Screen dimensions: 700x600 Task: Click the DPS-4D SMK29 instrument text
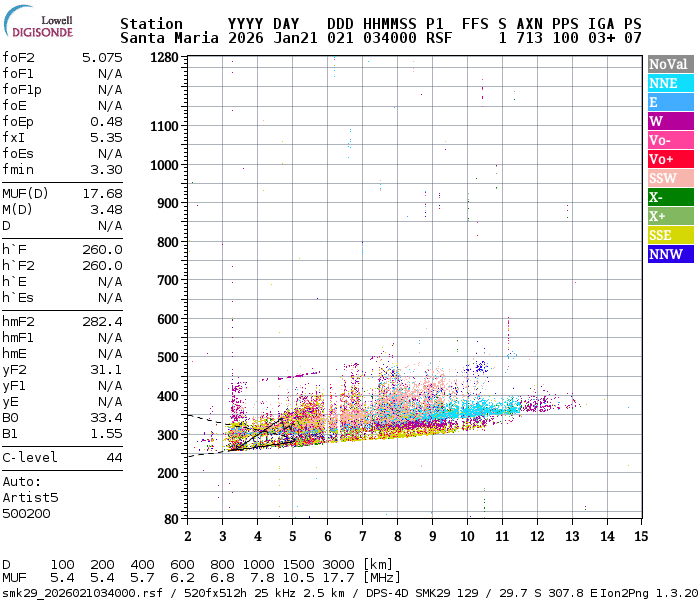tap(408, 593)
